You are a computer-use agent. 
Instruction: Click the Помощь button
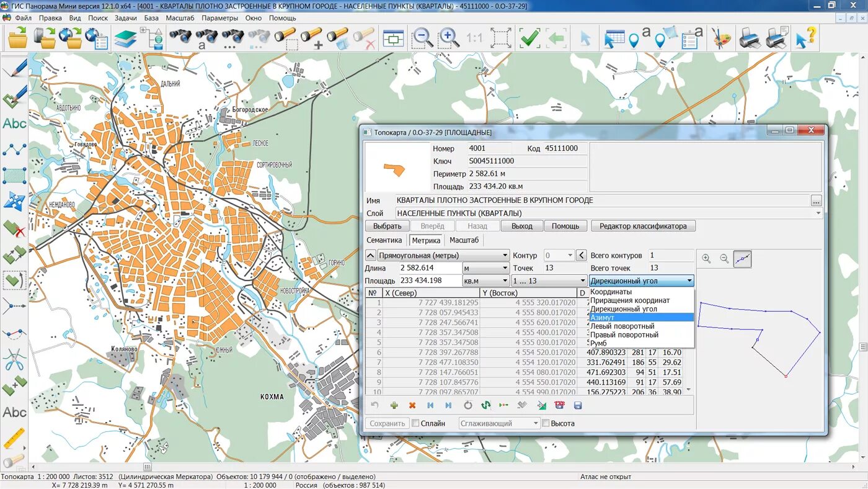[565, 226]
